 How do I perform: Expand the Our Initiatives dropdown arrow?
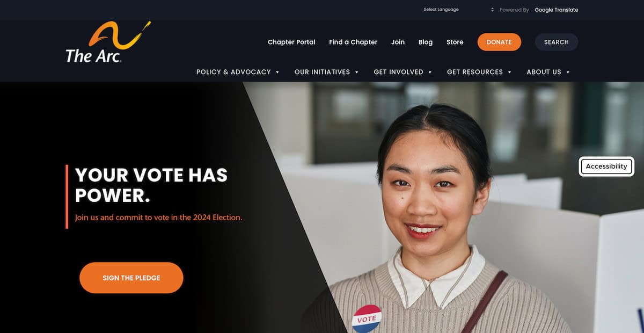point(356,72)
